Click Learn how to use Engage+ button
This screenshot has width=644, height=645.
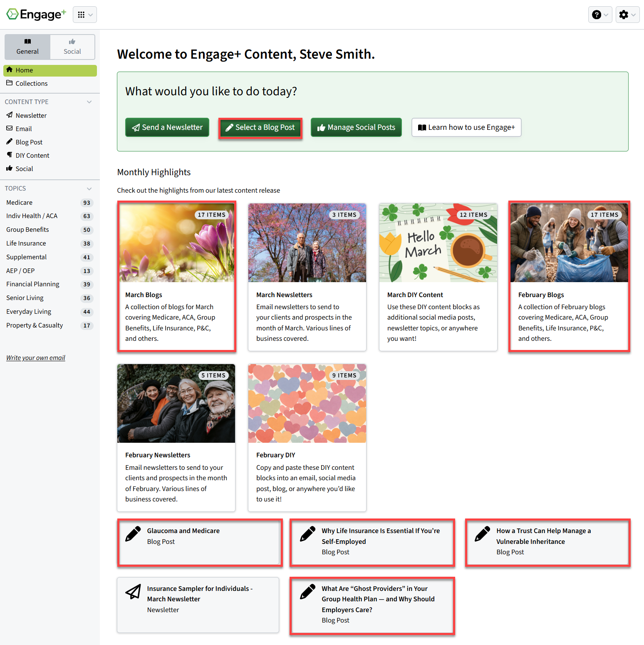(x=466, y=127)
